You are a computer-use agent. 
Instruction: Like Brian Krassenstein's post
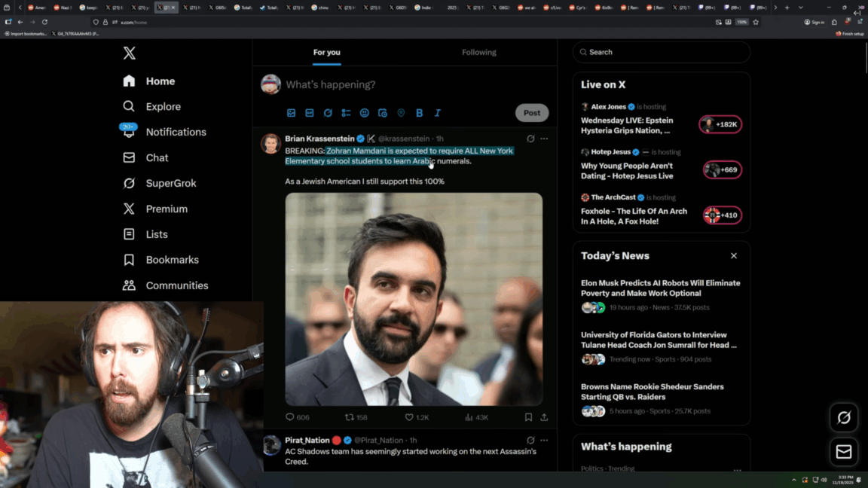tap(410, 417)
